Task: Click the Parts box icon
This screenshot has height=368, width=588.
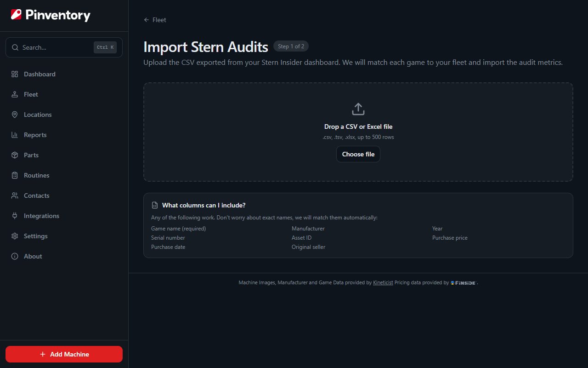Action: coord(15,155)
